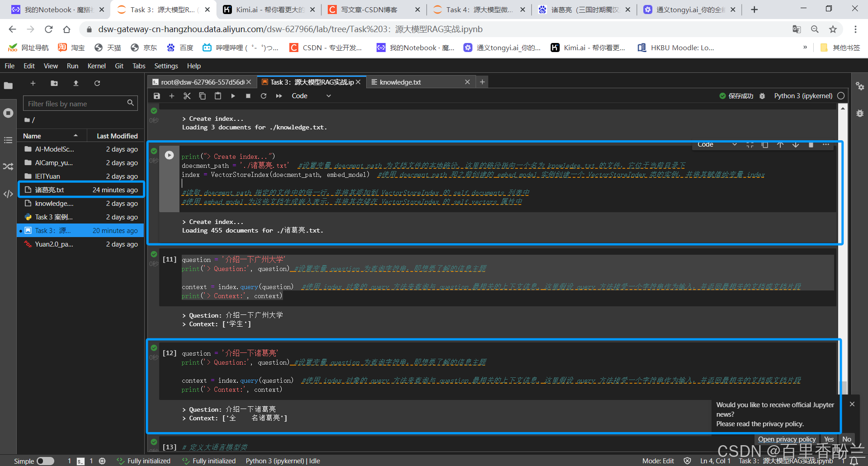The height and width of the screenshot is (466, 868).
Task: Open Python 3 (ipykernel) kernel selector
Action: [803, 96]
